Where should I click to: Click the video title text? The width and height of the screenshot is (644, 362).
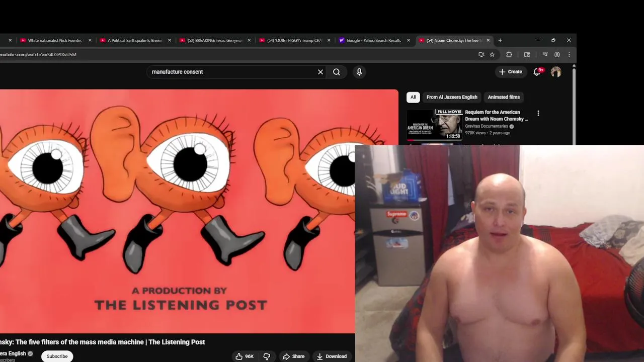tap(103, 342)
